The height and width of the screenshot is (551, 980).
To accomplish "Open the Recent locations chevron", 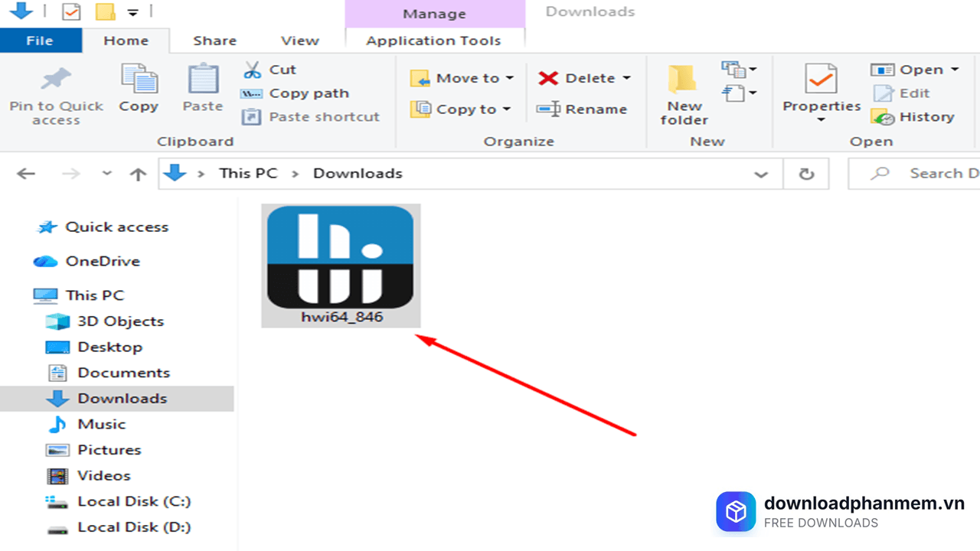I will [106, 174].
